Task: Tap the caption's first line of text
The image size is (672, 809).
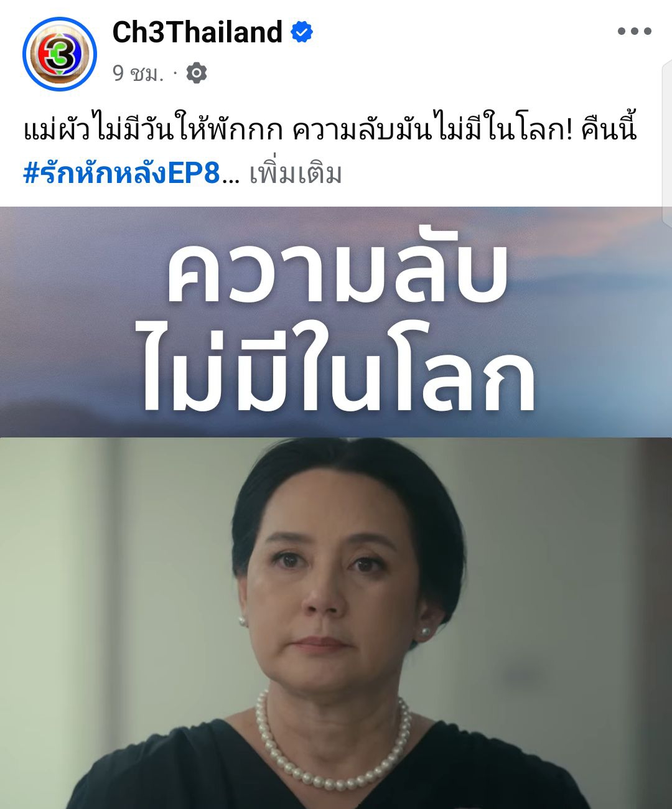Action: [330, 130]
